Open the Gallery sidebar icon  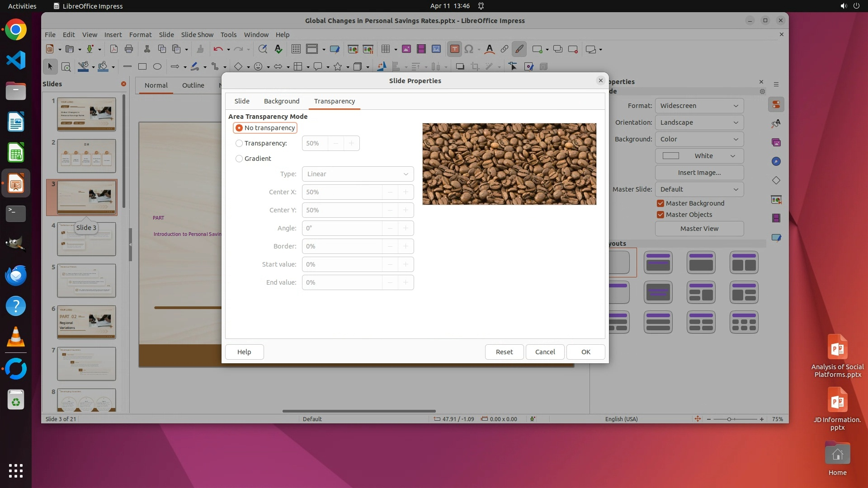pyautogui.click(x=776, y=143)
